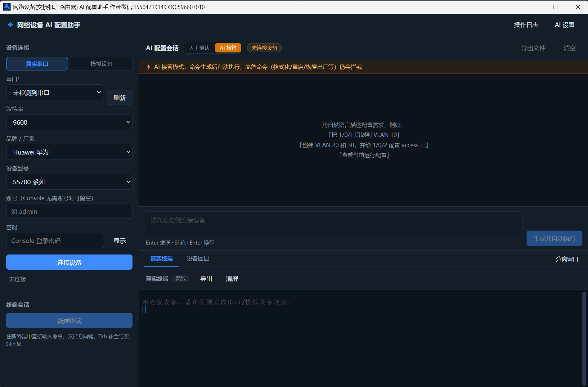Open AI 设置 from the top bar
The width and height of the screenshot is (588, 387).
click(565, 25)
